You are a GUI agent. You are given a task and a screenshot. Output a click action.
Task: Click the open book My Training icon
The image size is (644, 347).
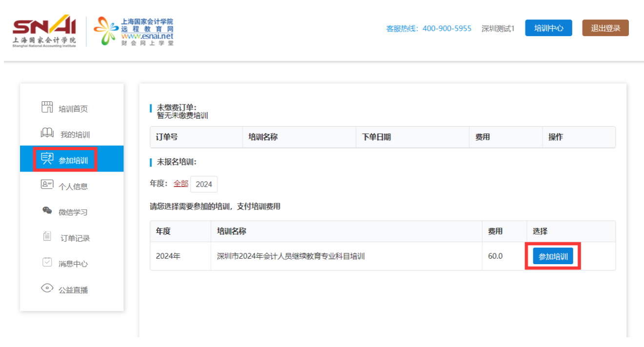pos(47,134)
